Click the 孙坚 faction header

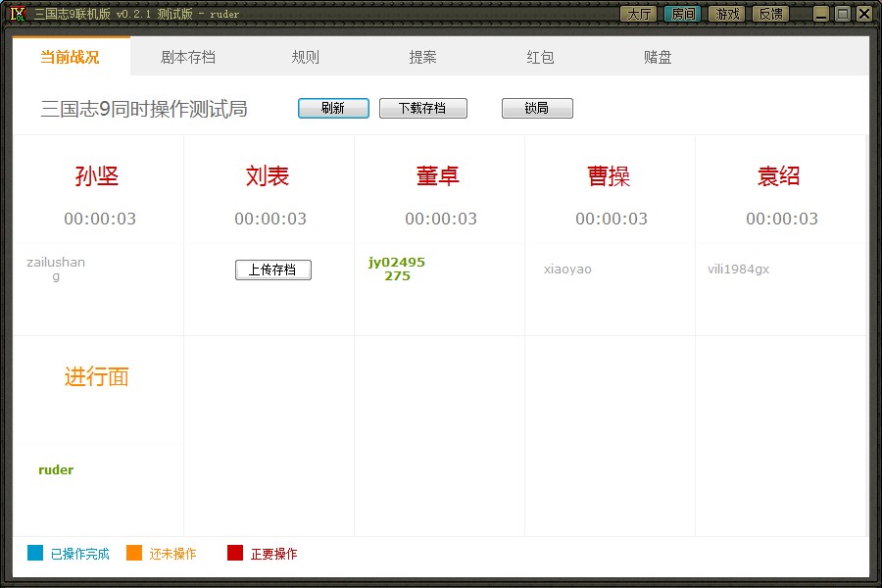pos(97,176)
